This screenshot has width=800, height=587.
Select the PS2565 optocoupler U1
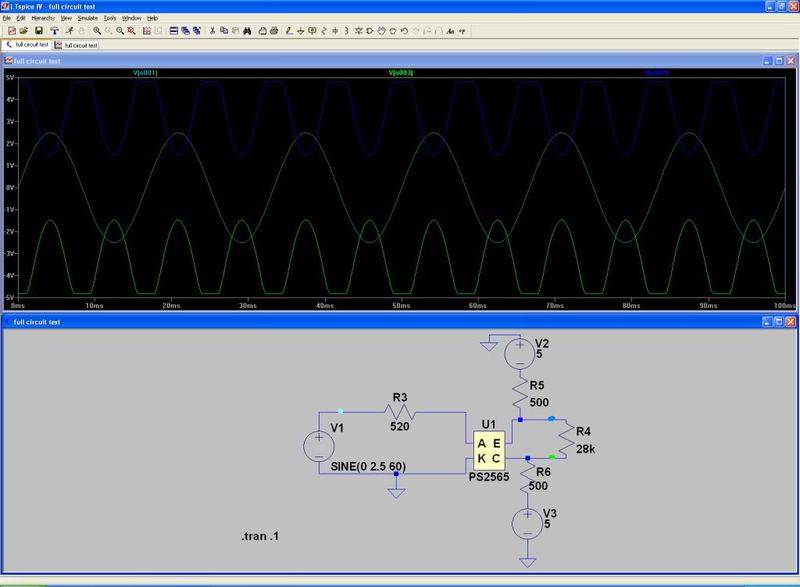(x=489, y=451)
